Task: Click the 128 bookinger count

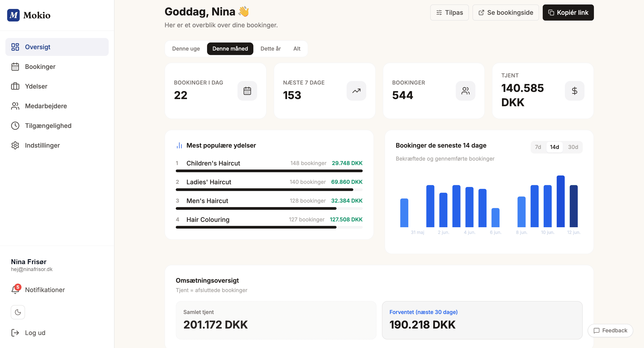Action: 307,201
